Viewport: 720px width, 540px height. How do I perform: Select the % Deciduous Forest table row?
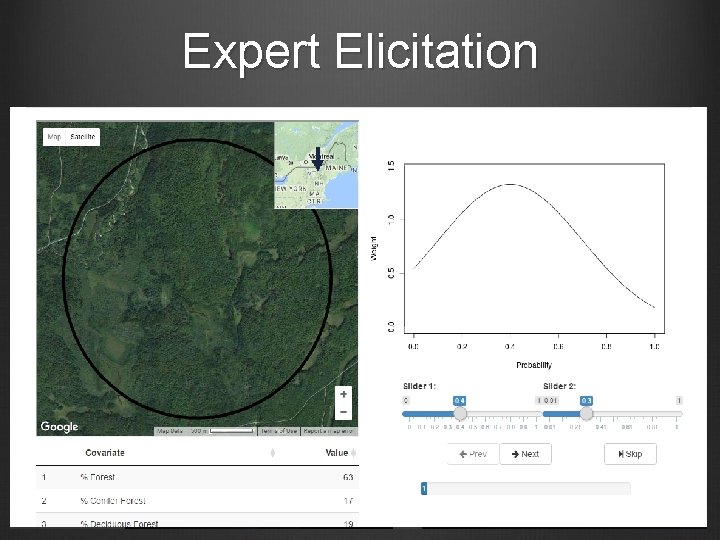coord(197,522)
